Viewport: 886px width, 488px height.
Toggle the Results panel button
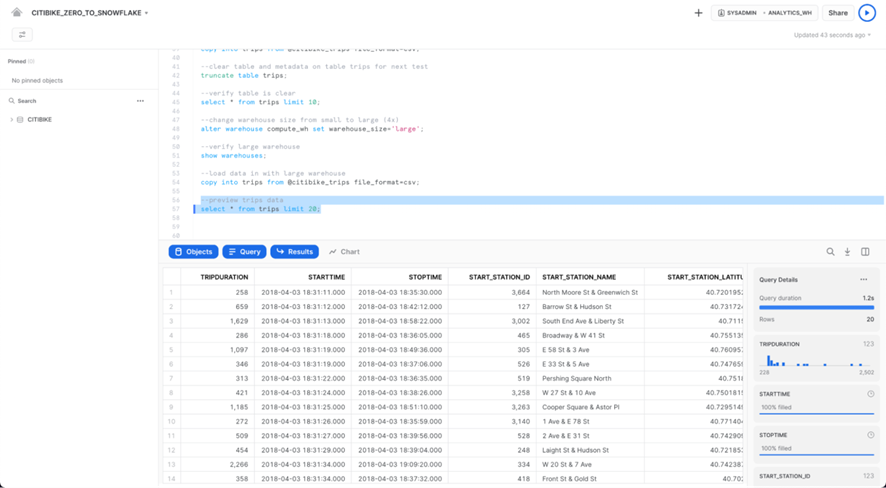click(294, 252)
